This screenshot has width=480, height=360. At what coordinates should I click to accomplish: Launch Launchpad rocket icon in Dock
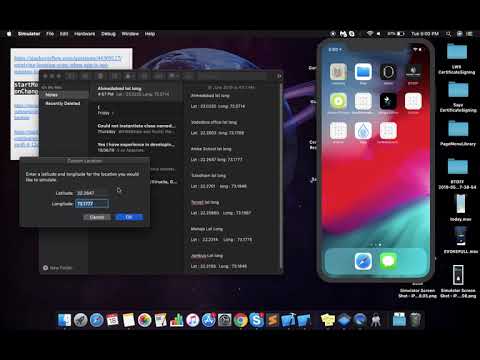81,320
